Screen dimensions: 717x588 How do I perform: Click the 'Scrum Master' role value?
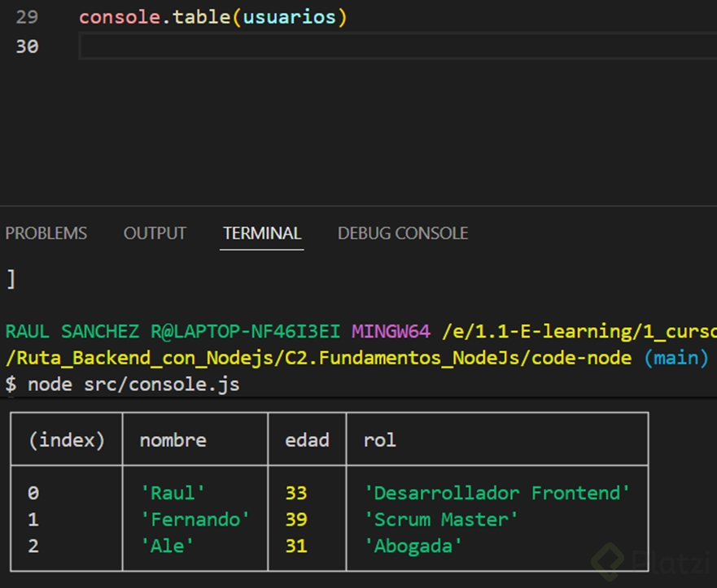click(441, 519)
